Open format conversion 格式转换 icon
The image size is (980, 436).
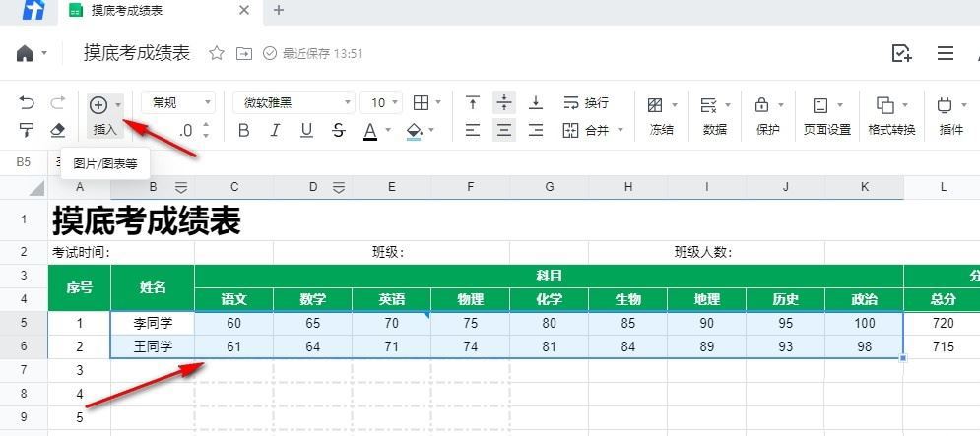pyautogui.click(x=885, y=105)
